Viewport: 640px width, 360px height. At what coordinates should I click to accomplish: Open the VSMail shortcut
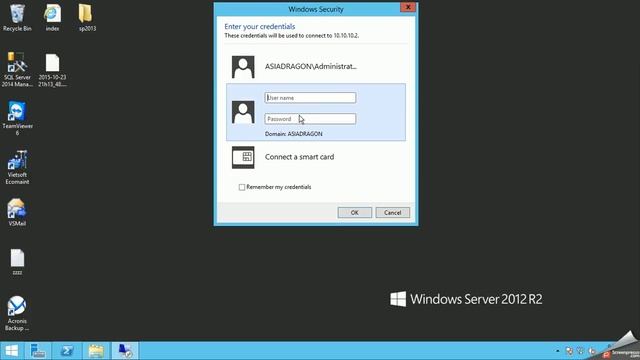click(x=17, y=212)
